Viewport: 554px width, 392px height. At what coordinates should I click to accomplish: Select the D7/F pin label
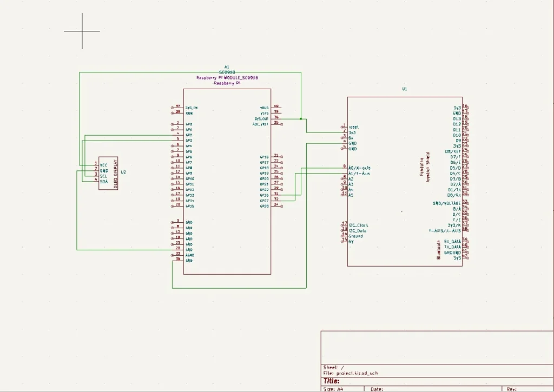click(x=456, y=157)
